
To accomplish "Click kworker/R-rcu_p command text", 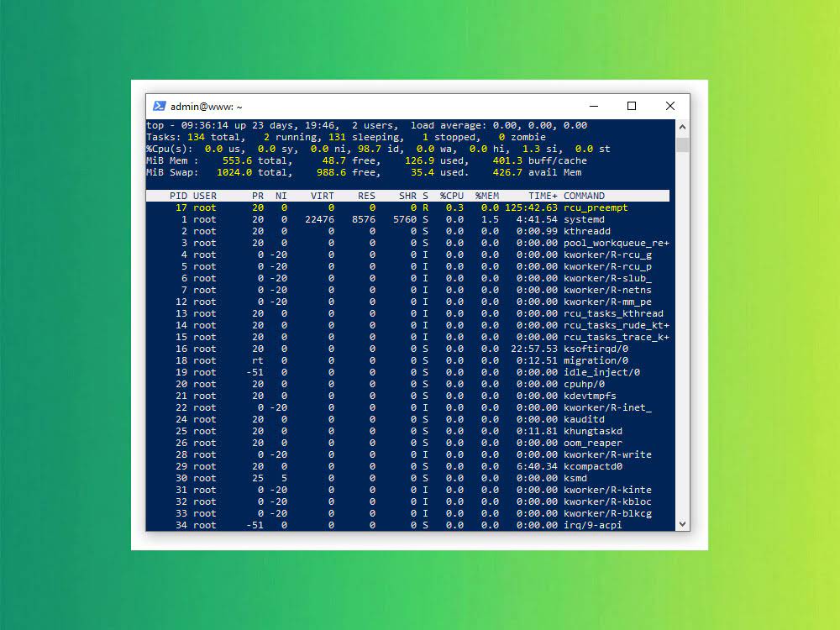I will (x=607, y=267).
